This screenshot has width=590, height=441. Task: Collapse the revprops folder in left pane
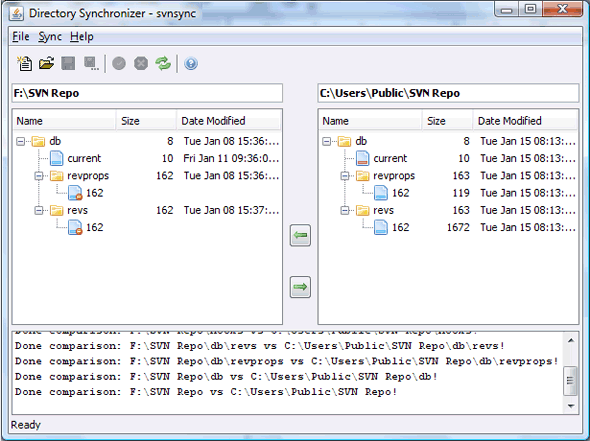[x=39, y=176]
